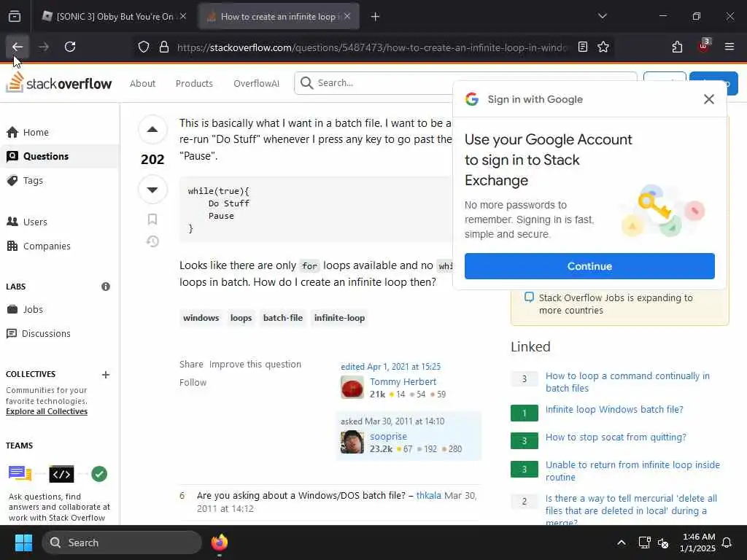Show question activity history icon
The image size is (747, 560).
(x=152, y=241)
